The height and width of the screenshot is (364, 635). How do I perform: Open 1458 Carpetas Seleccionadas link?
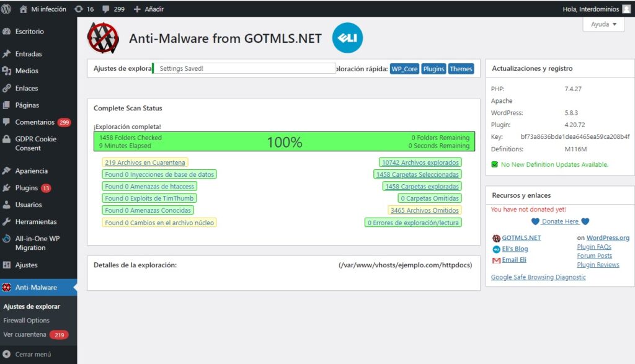417,174
